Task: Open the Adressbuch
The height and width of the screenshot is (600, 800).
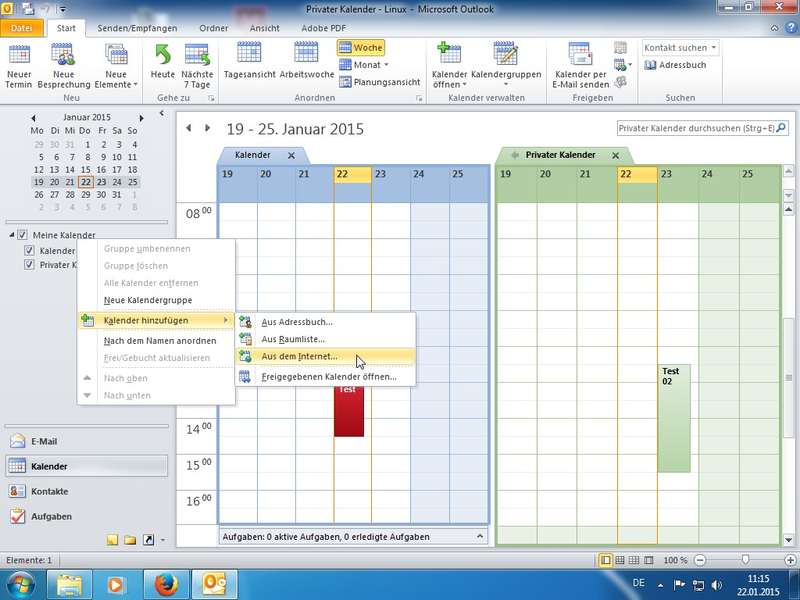Action: tap(675, 65)
